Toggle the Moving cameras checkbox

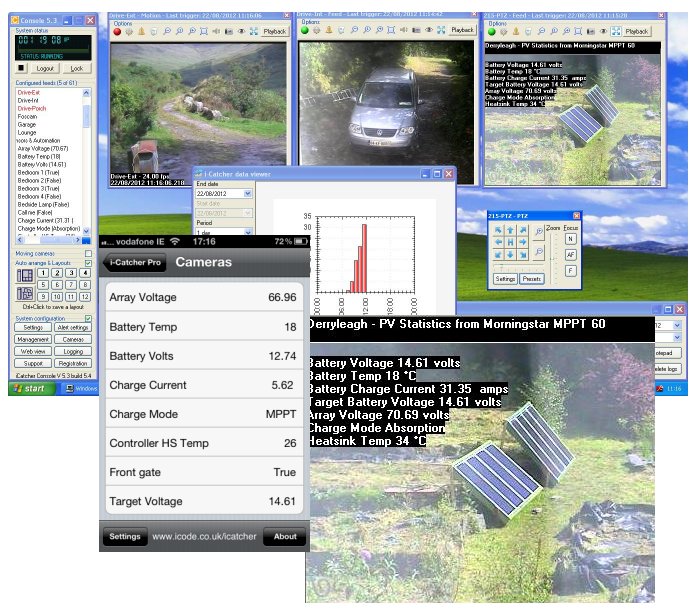coord(89,254)
